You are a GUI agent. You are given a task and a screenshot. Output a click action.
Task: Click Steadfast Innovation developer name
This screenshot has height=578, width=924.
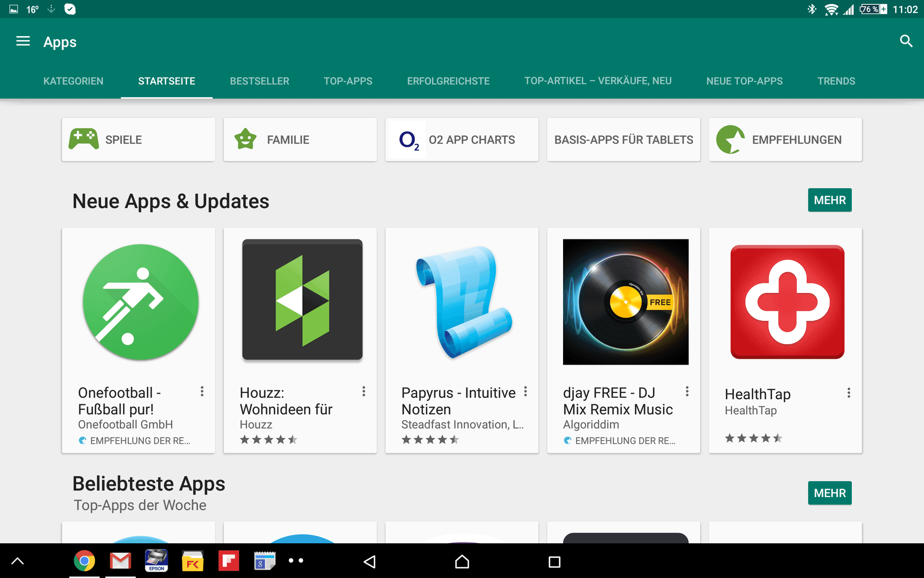[x=462, y=424]
